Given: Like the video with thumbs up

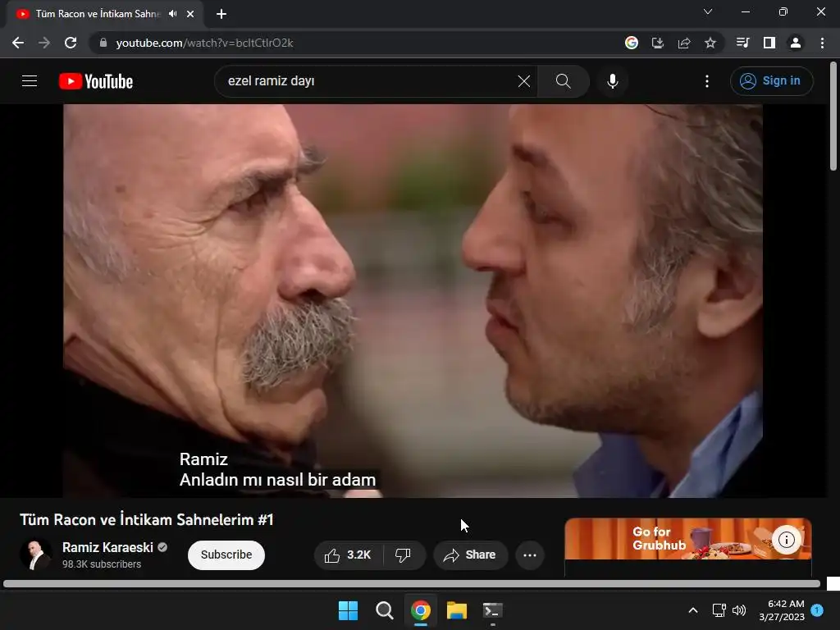Looking at the screenshot, I should tap(348, 555).
